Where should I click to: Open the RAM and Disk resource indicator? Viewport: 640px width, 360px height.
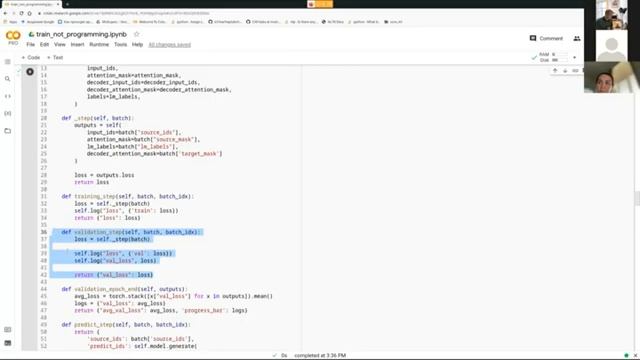(549, 57)
